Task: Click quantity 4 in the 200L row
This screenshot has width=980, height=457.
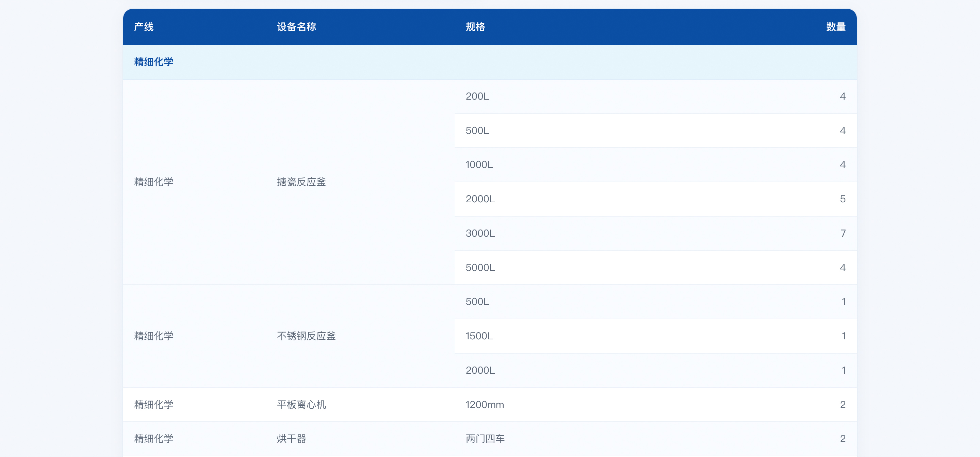Action: [x=843, y=96]
